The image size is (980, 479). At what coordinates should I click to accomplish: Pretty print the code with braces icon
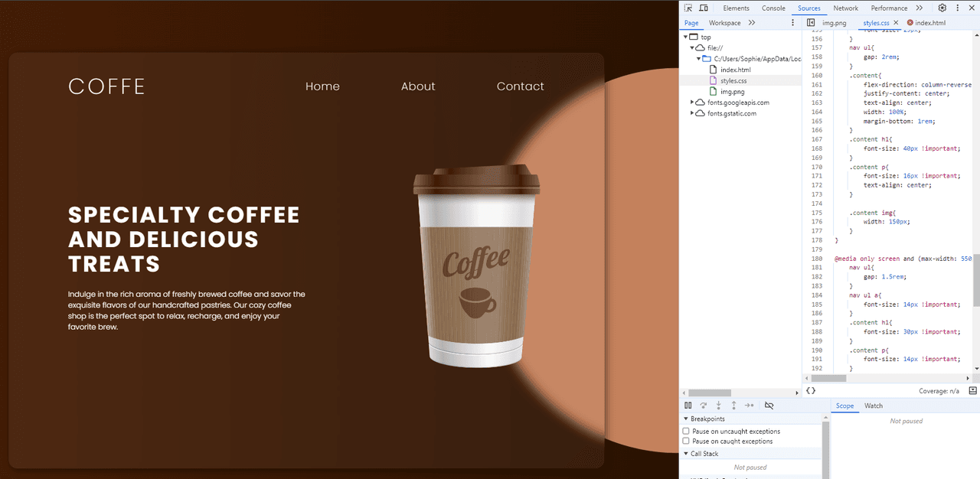(x=811, y=390)
